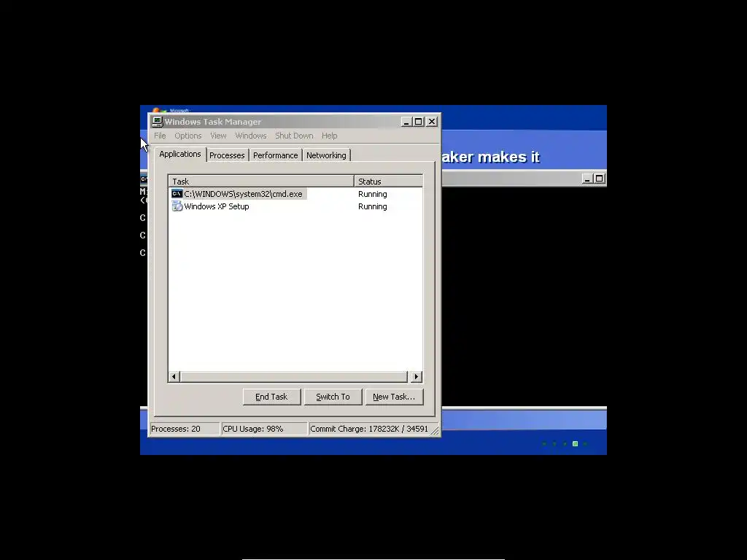Image resolution: width=747 pixels, height=560 pixels.
Task: Click the horizontal scrollbar track
Action: pos(293,377)
